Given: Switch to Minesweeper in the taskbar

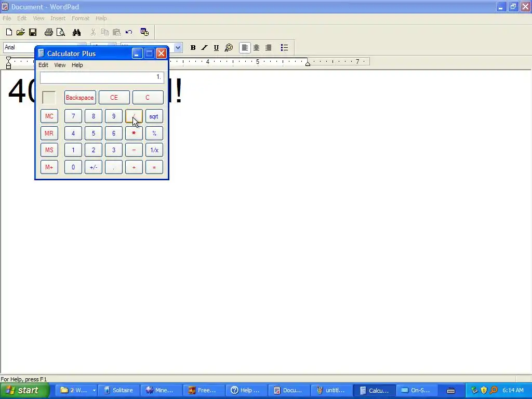Looking at the screenshot, I should [x=161, y=391].
